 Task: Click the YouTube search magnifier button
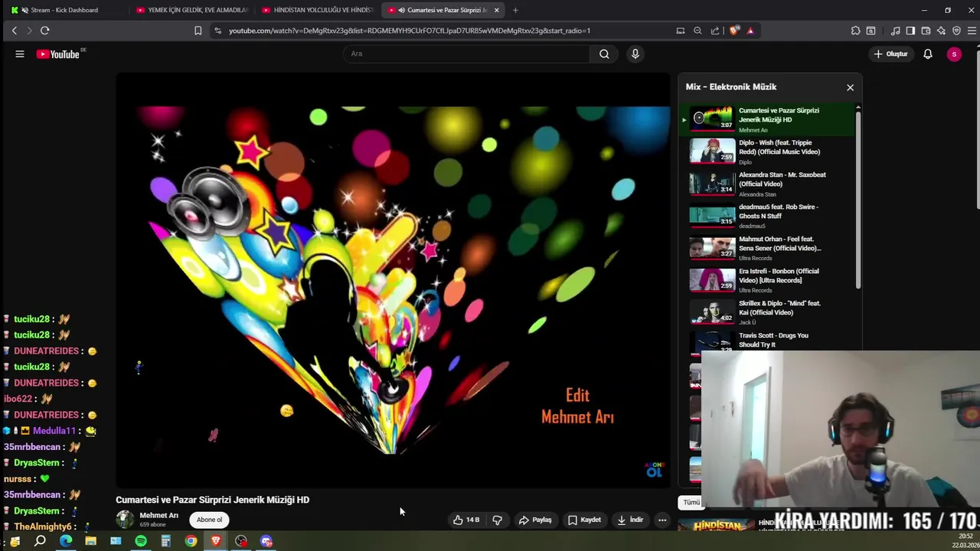(x=604, y=54)
